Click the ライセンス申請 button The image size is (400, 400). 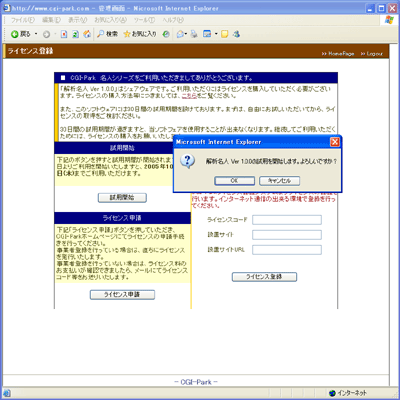[122, 295]
